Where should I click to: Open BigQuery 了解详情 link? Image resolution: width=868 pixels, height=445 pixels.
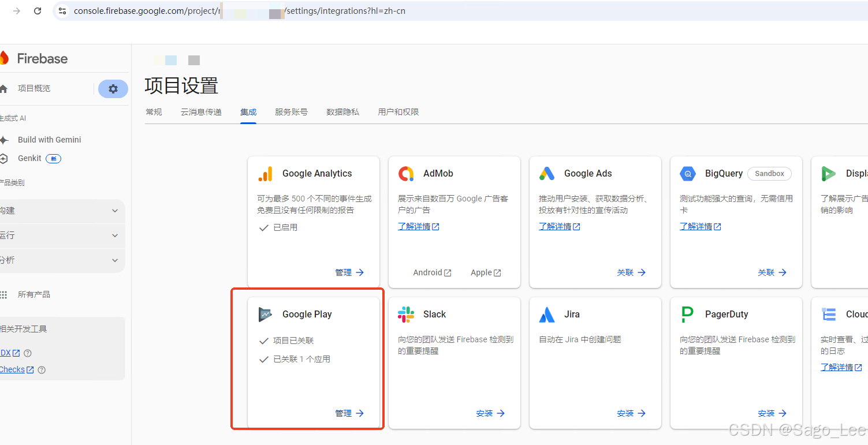pyautogui.click(x=701, y=227)
